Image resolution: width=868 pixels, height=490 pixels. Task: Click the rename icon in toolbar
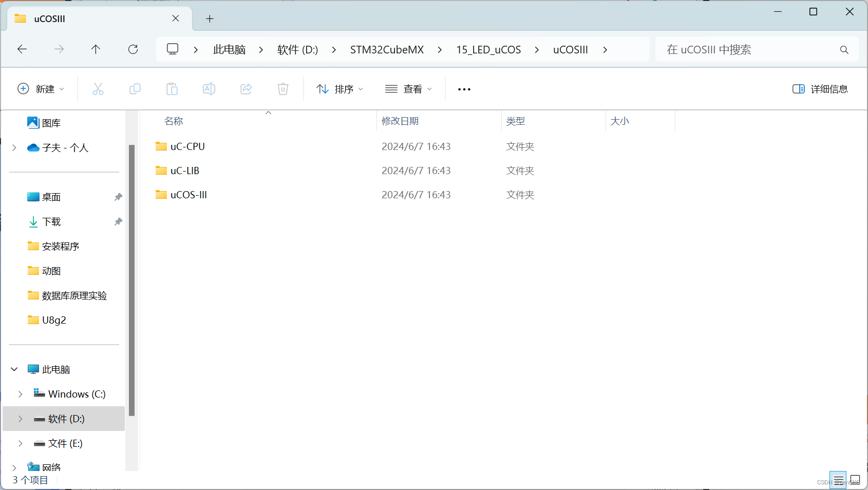pyautogui.click(x=209, y=89)
